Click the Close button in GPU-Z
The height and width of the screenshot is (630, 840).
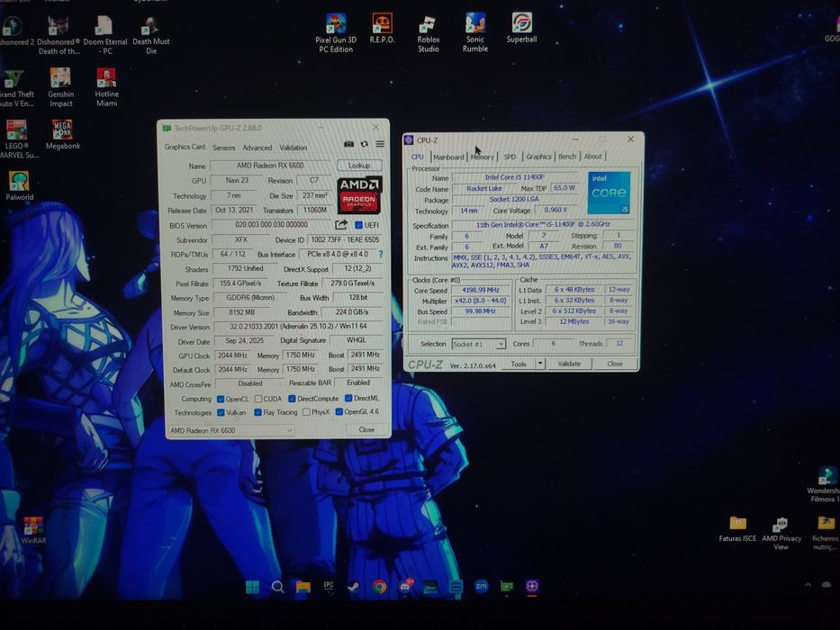click(366, 429)
